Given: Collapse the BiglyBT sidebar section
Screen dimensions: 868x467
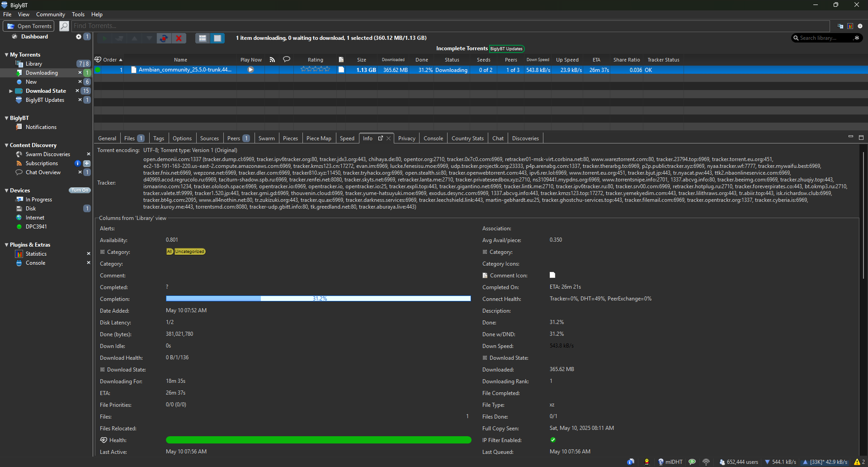Looking at the screenshot, I should click(x=6, y=118).
